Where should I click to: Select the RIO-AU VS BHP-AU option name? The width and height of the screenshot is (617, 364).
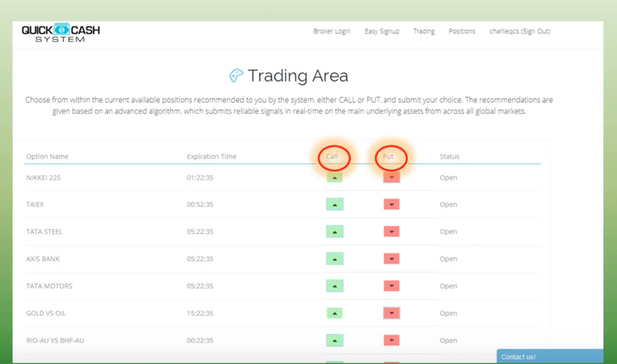coord(55,341)
